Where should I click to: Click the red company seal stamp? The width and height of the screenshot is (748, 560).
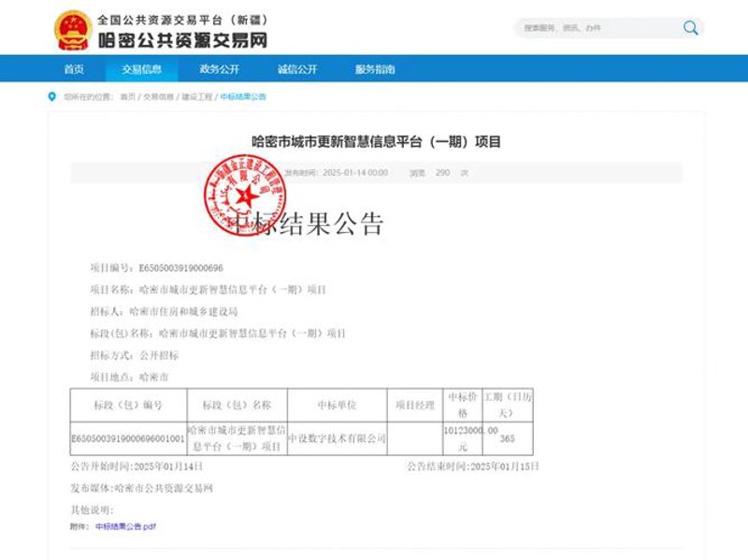[245, 195]
